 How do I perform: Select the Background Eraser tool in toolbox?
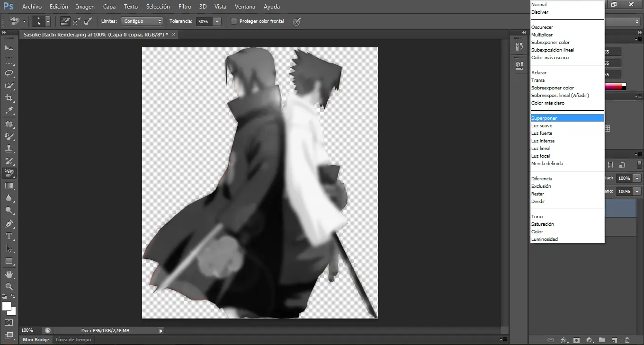(9, 173)
